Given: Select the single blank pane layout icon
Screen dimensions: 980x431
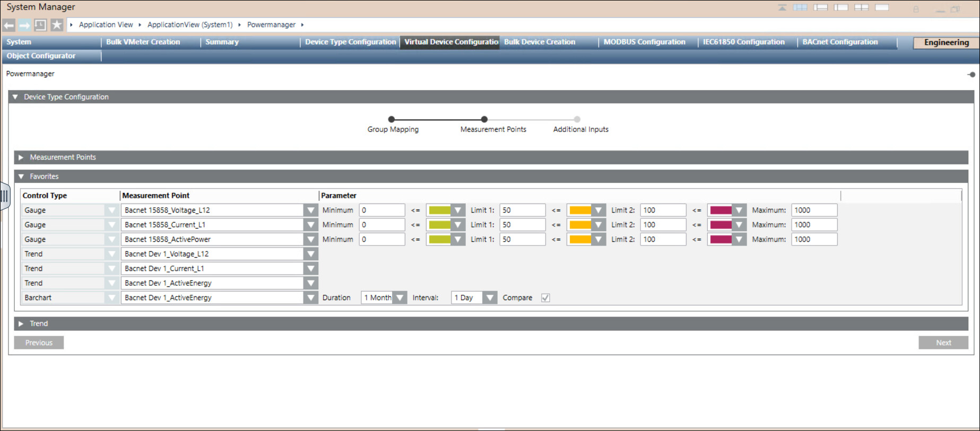Looking at the screenshot, I should coord(882,7).
